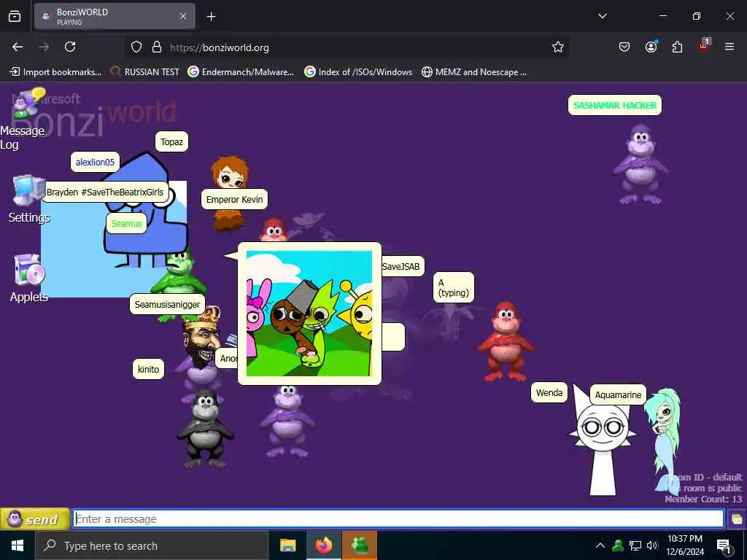Open the Extensions puzzle icon
Screen dimensions: 747x560
pyautogui.click(x=677, y=47)
